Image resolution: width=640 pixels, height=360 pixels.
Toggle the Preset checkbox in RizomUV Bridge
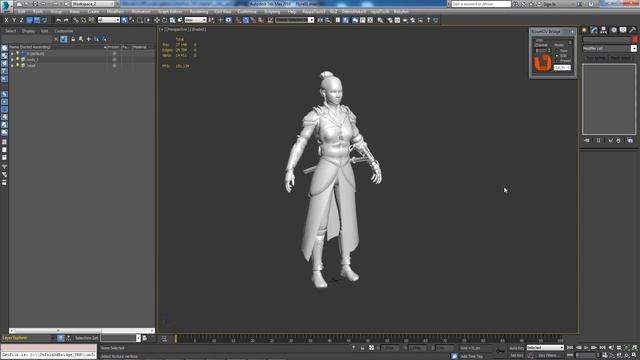click(557, 60)
